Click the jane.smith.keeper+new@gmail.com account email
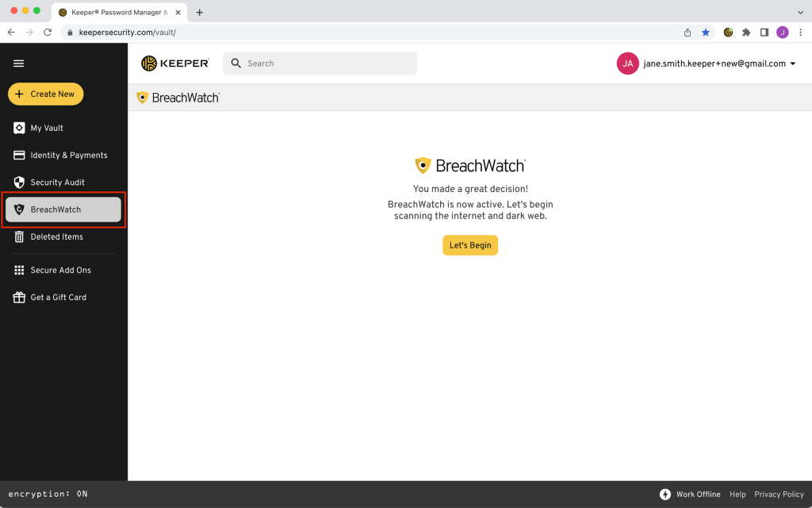Screen dimensions: 812x508 click(x=714, y=63)
